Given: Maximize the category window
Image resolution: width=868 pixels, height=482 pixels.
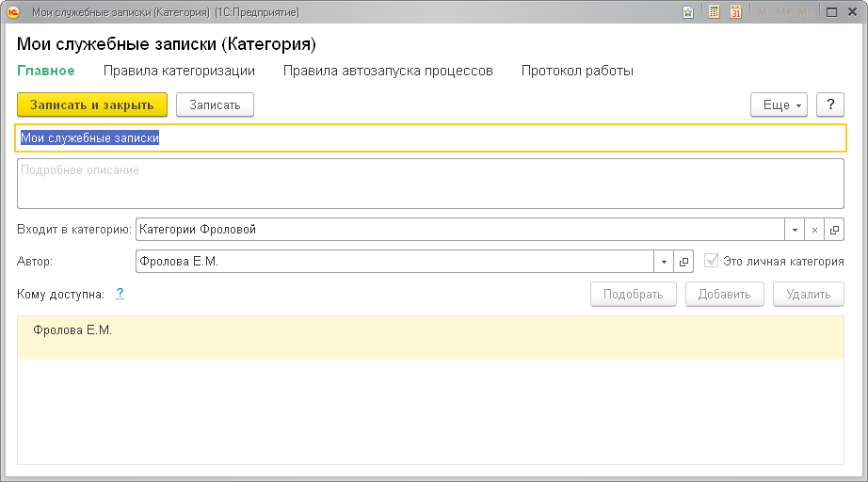Looking at the screenshot, I should [x=831, y=12].
